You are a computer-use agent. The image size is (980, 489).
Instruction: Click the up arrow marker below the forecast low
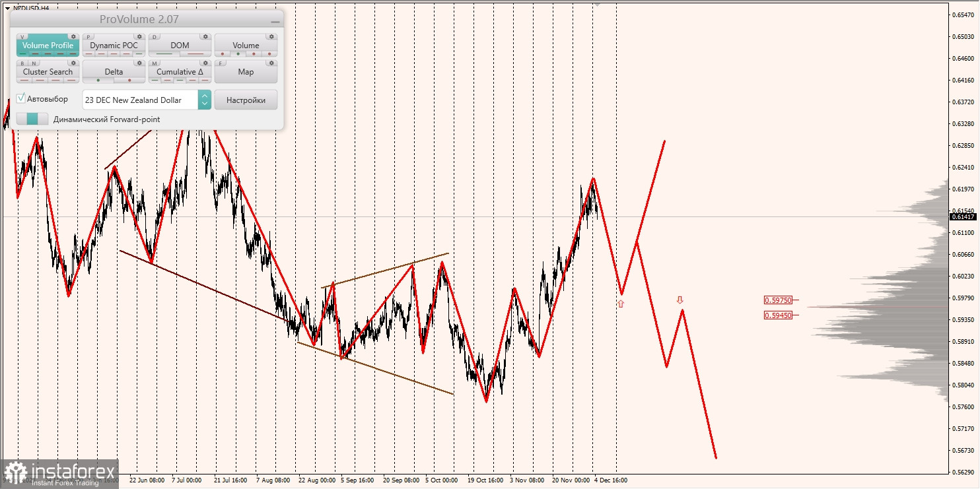coord(621,304)
